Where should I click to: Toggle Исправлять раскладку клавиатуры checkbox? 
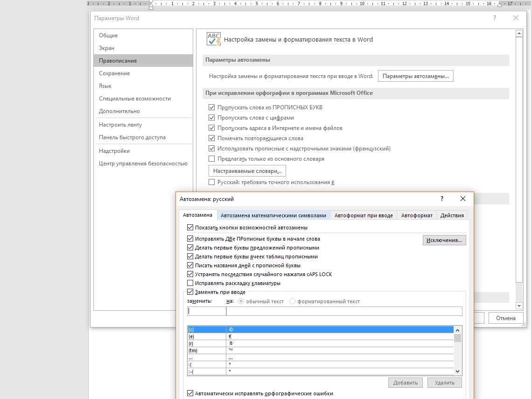190,283
